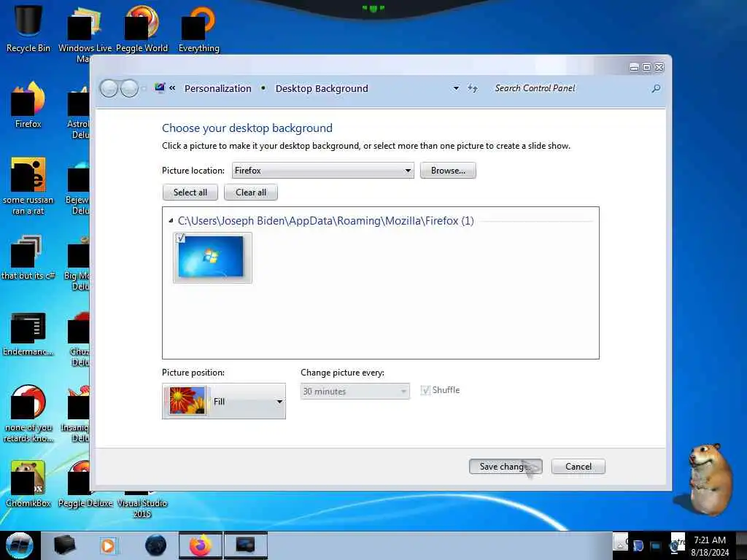Open the Visual Studio 2015 desktop icon
This screenshot has height=560, width=747.
pos(142,505)
